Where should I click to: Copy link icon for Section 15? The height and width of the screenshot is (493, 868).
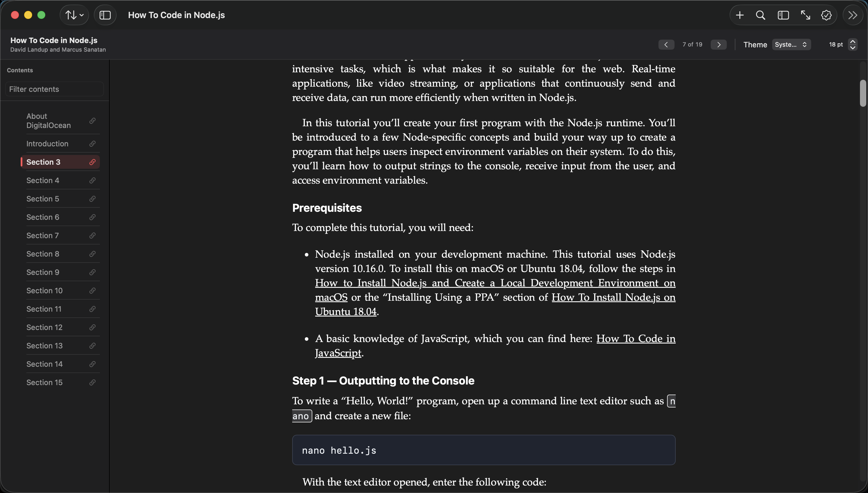click(92, 382)
